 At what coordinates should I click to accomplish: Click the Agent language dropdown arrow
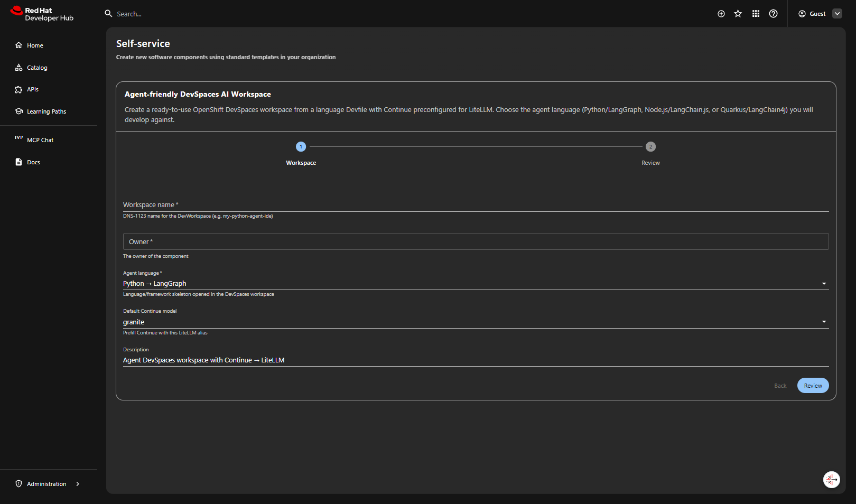(824, 284)
